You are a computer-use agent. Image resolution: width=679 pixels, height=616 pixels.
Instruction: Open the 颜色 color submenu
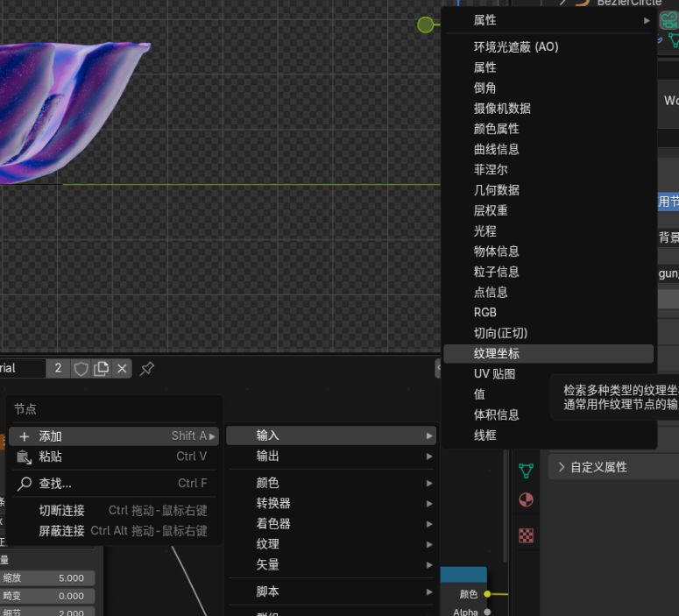331,483
